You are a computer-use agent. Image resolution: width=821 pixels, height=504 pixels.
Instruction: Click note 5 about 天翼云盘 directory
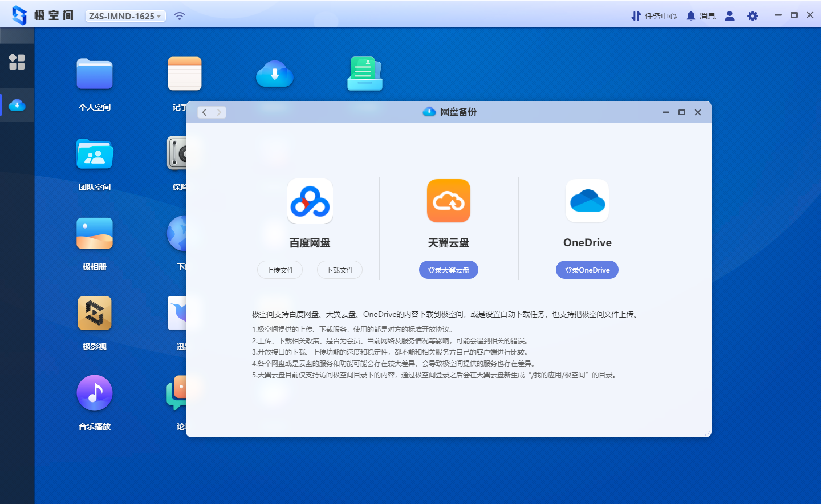pos(436,375)
